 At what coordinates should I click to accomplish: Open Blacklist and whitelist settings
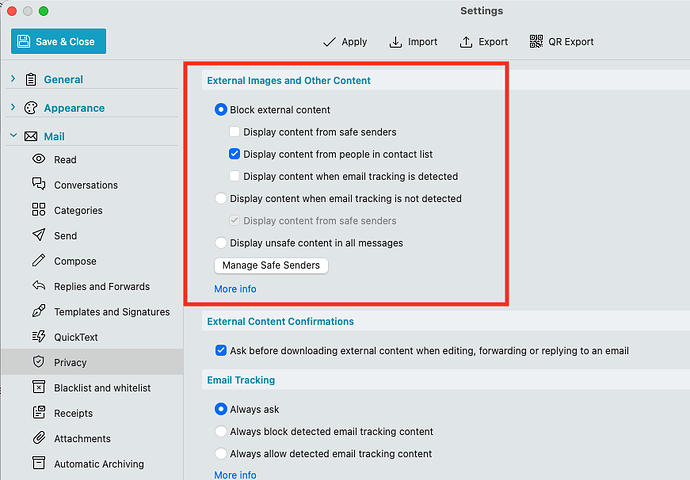[101, 388]
